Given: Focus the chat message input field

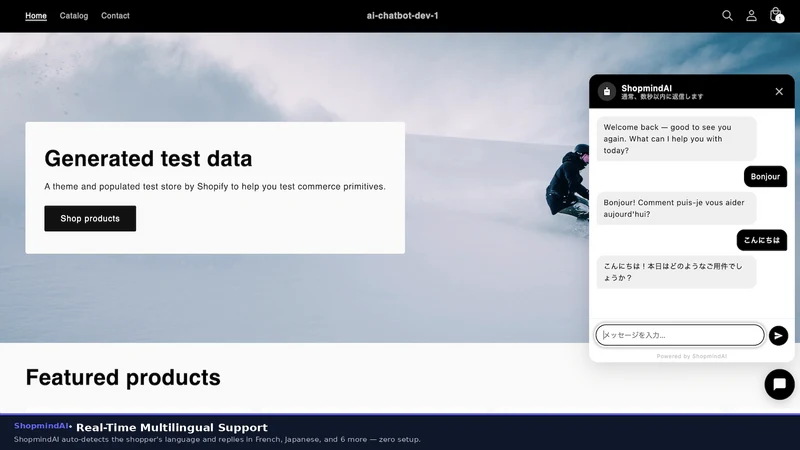Looking at the screenshot, I should coord(680,335).
